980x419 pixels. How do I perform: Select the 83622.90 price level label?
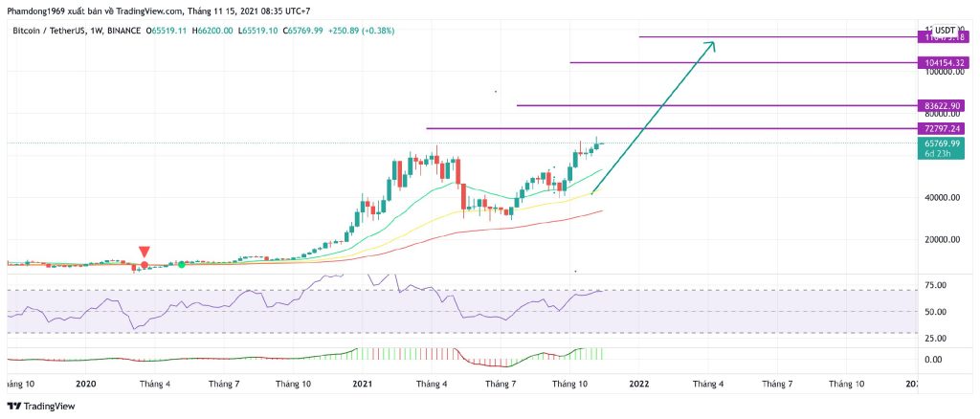click(x=943, y=105)
